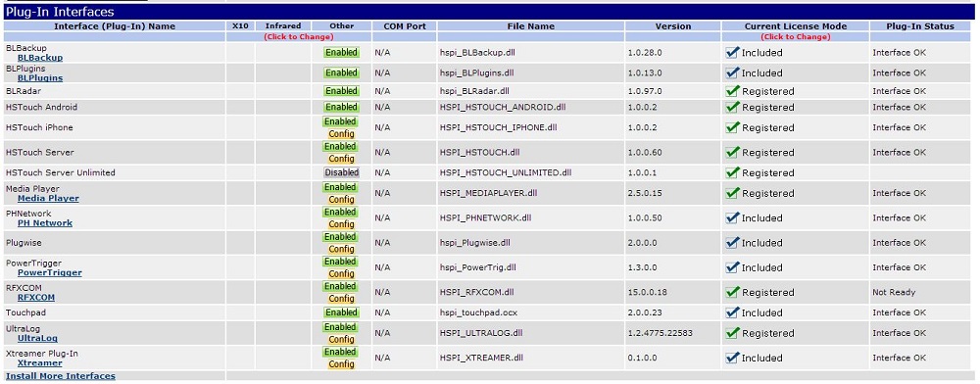
Task: Toggle Enabled button for Xtreamer Plug-In
Action: tap(341, 352)
